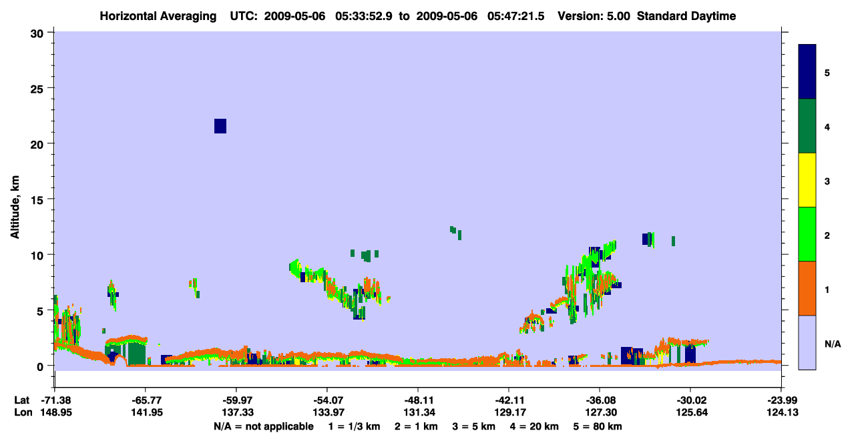Click the latitude value -54.07

[327, 400]
